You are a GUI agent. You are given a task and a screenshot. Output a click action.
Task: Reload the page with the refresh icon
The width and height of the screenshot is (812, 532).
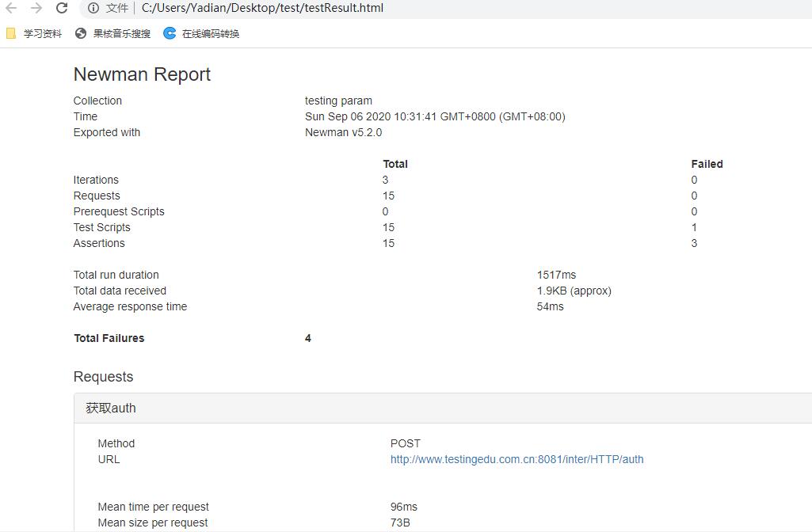click(x=62, y=8)
